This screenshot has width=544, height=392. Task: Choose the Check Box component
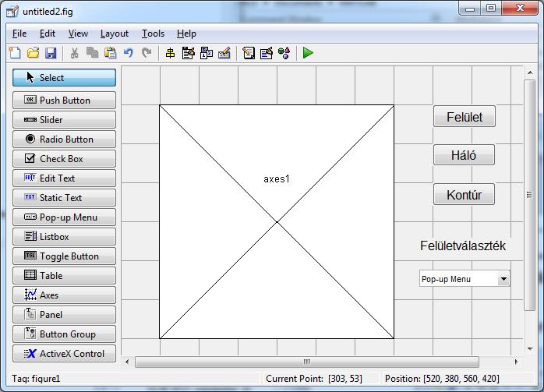(x=64, y=158)
